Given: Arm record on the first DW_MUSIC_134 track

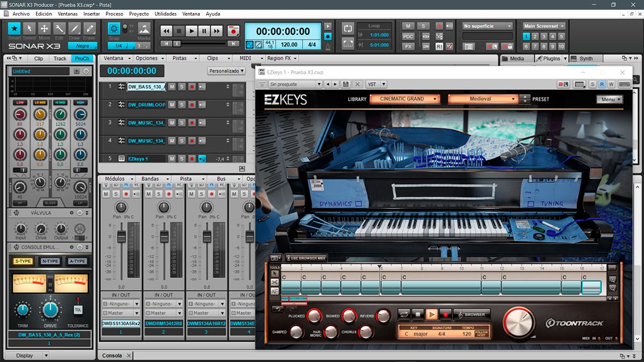Looking at the screenshot, I should coord(192,122).
